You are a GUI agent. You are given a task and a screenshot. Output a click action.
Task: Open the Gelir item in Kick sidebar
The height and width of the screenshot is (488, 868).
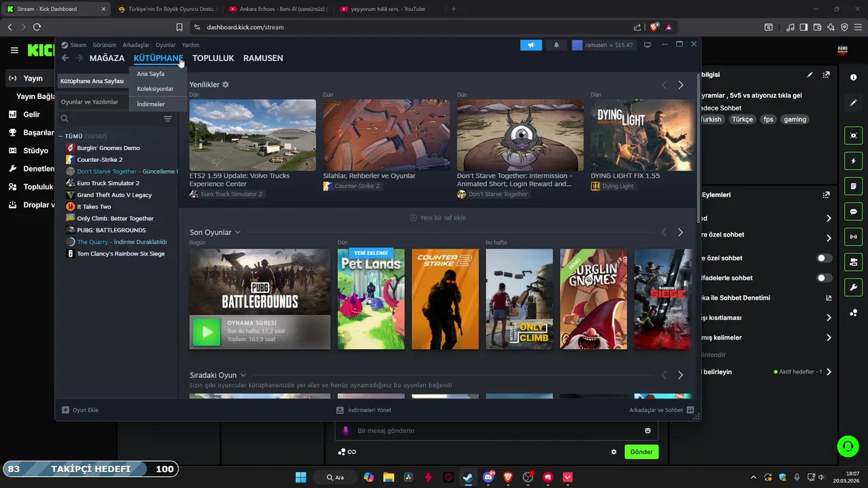point(31,115)
